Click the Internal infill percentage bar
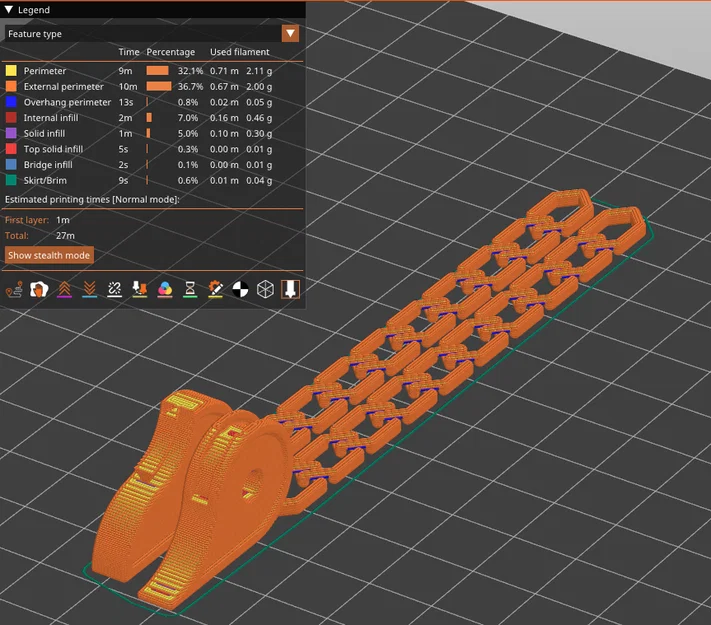Viewport: 711px width, 625px height. tap(149, 117)
